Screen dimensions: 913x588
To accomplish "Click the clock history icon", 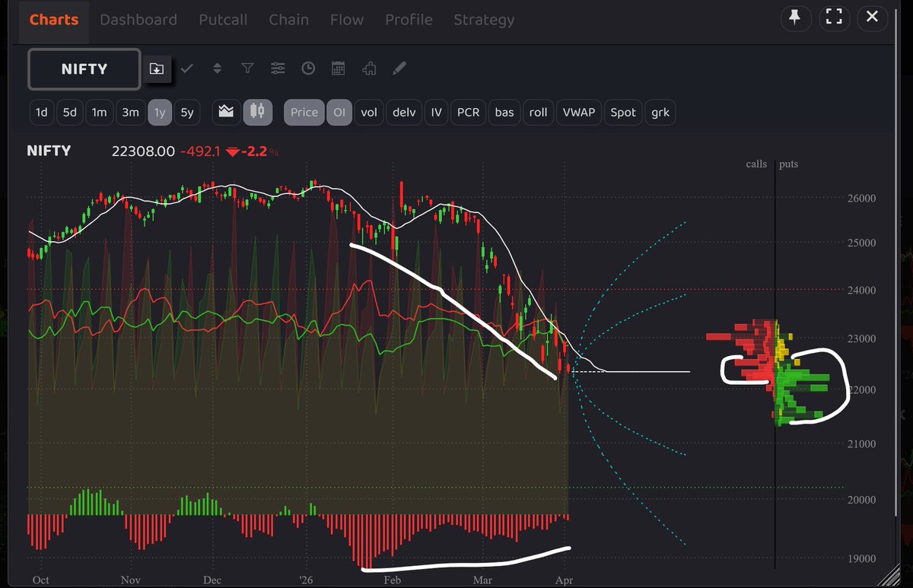I will pyautogui.click(x=308, y=68).
